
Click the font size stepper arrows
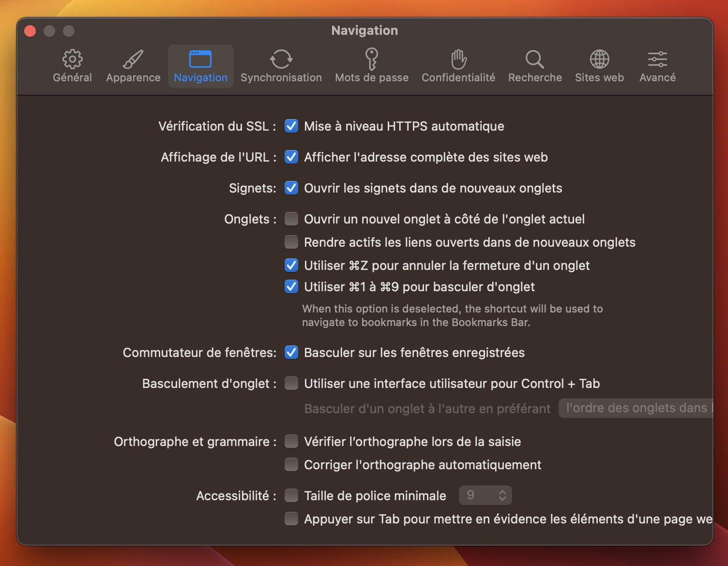[x=502, y=495]
